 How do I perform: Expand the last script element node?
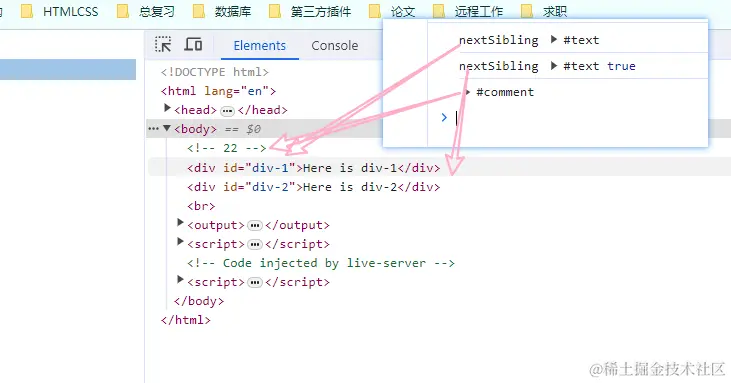pyautogui.click(x=180, y=280)
